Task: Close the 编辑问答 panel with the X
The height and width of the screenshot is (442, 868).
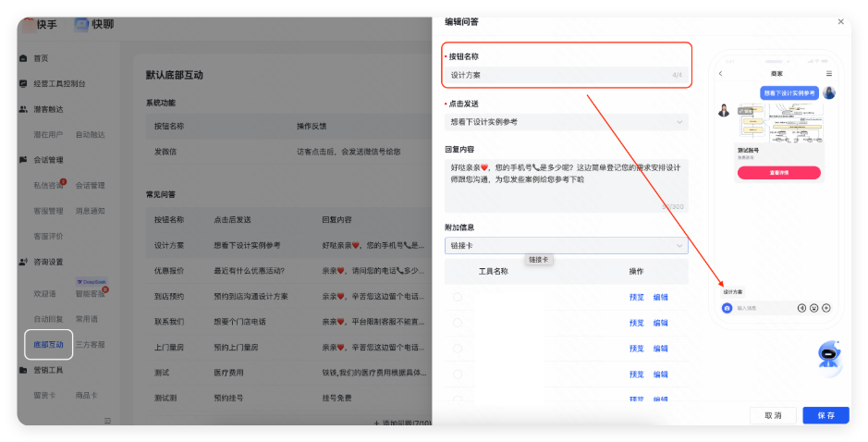Action: coord(841,21)
